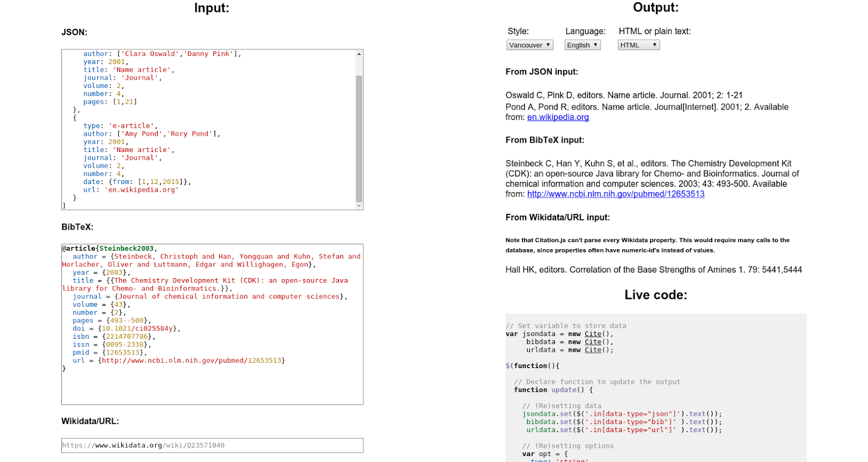Click the 'Language:' label

pos(585,31)
